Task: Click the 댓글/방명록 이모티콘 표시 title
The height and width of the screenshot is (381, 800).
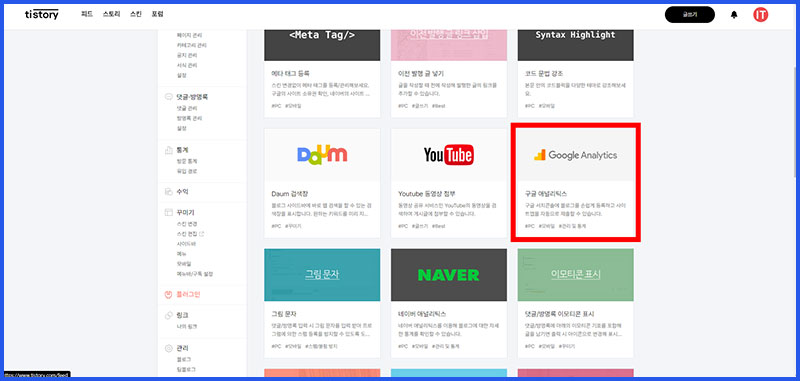Action: [559, 314]
